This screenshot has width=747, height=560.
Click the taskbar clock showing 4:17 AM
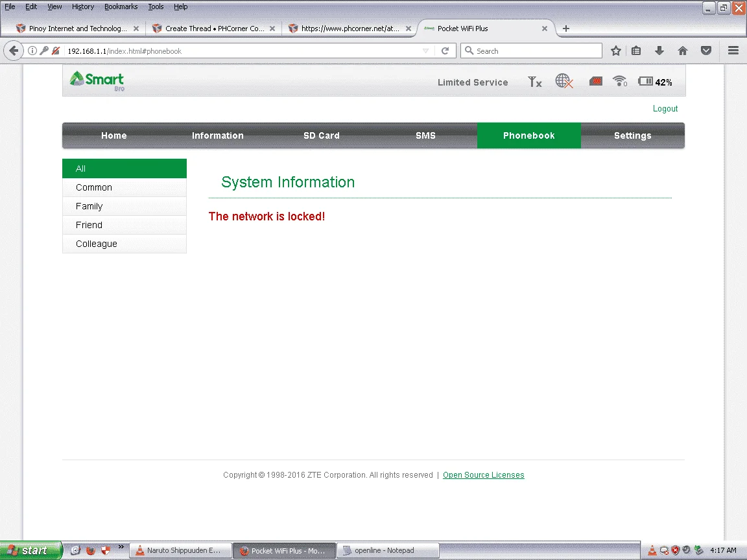tap(723, 550)
